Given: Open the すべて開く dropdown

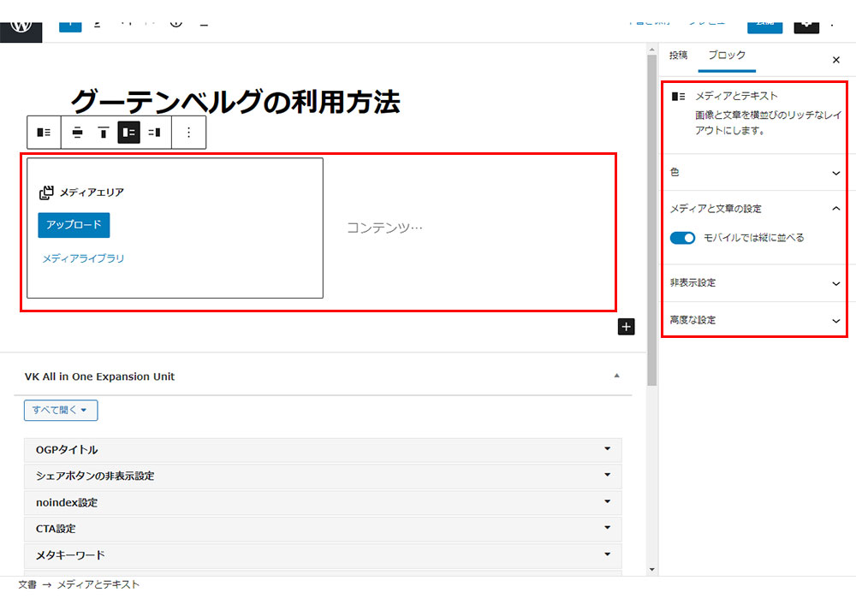Looking at the screenshot, I should pyautogui.click(x=61, y=411).
